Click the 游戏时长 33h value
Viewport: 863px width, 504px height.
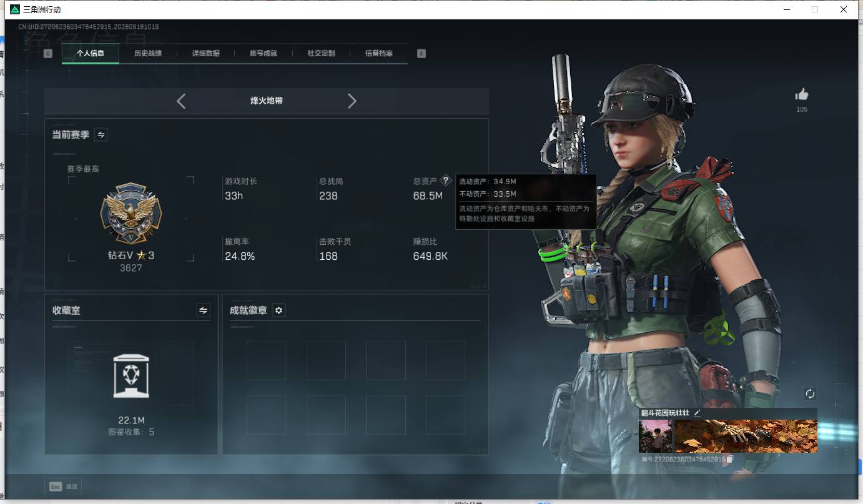pos(234,196)
